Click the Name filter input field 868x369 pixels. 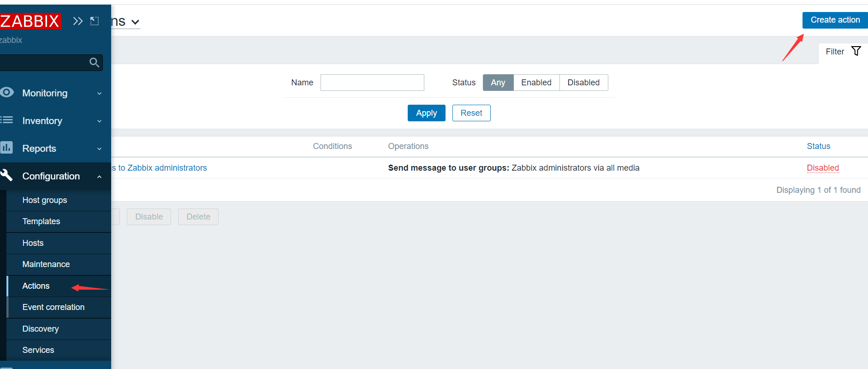372,83
